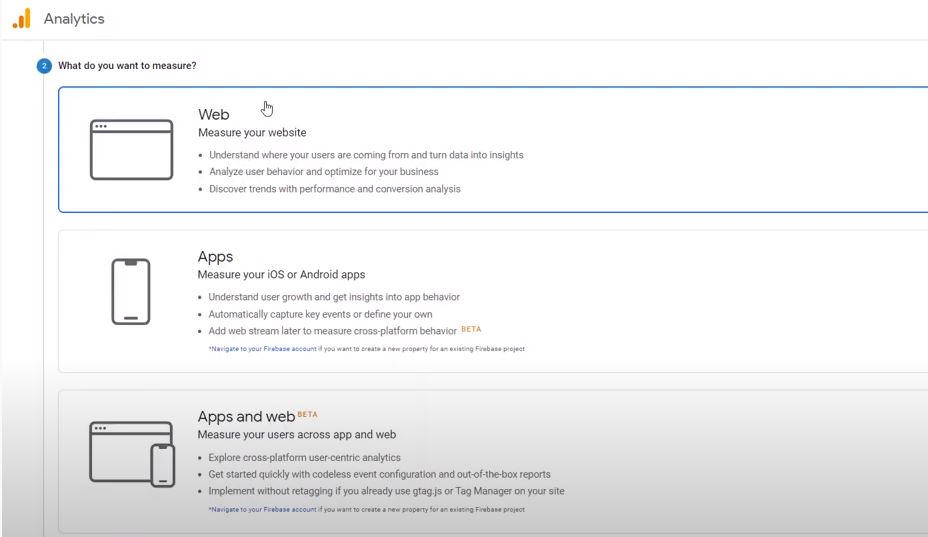Click the browser-and-phone icon in Apps and web card
Viewport: 928px width, 537px height.
(x=132, y=454)
